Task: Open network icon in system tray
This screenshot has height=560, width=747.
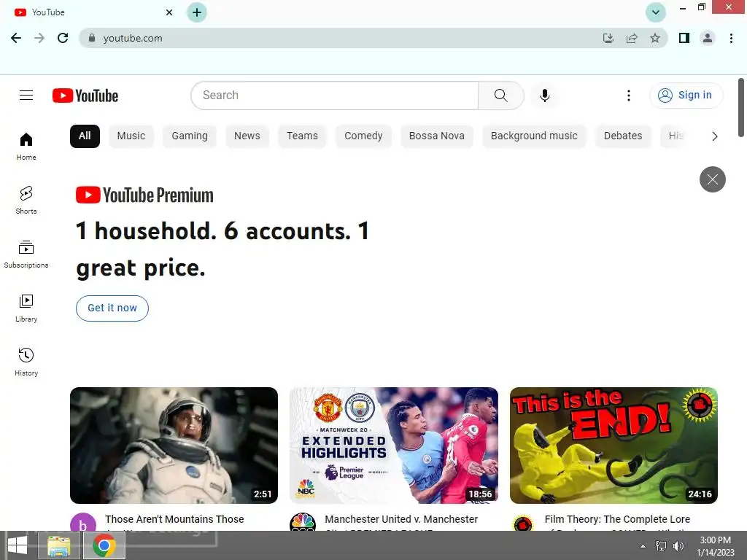Action: (661, 546)
